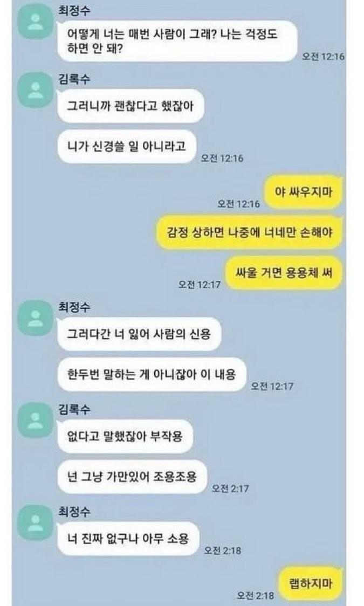Open 최정수's avatar beside '그러다간 너 잃어'
Screen dimensions: 364x606
(36, 318)
